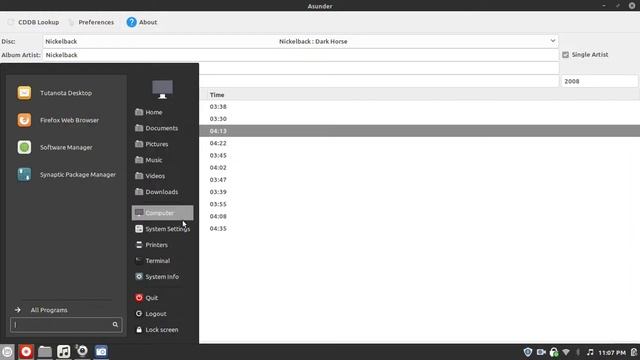The width and height of the screenshot is (640, 360).
Task: Open the Wi-Fi network tray icon
Action: [x=566, y=352]
